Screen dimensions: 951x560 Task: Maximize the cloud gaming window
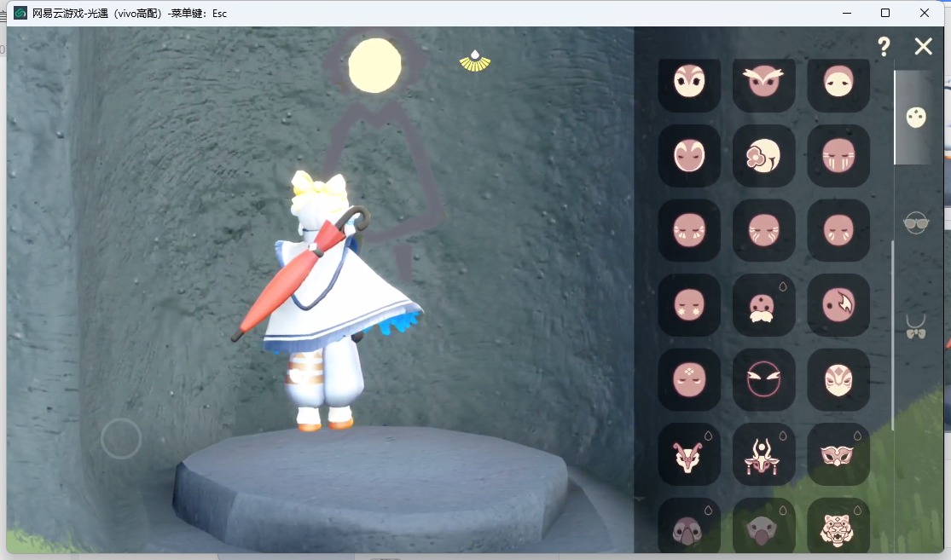884,13
